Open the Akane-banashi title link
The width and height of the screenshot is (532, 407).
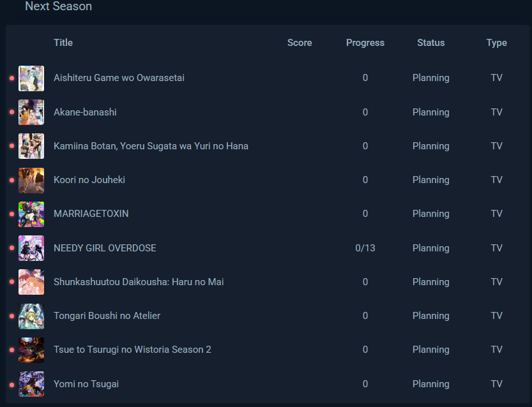click(85, 112)
